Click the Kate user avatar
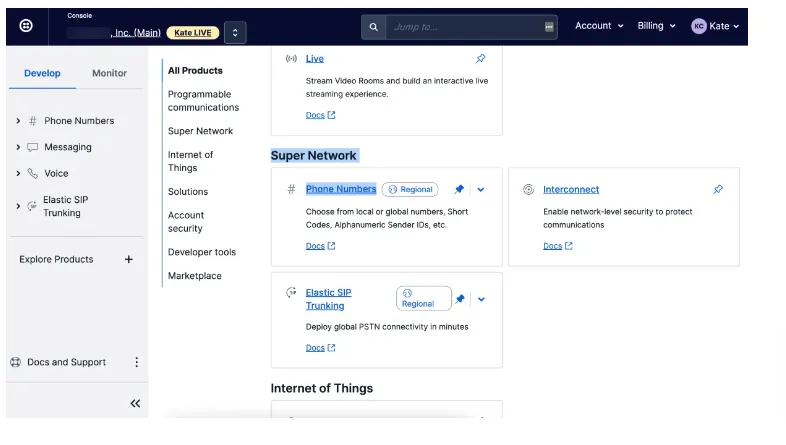This screenshot has width=786, height=445. pos(698,26)
